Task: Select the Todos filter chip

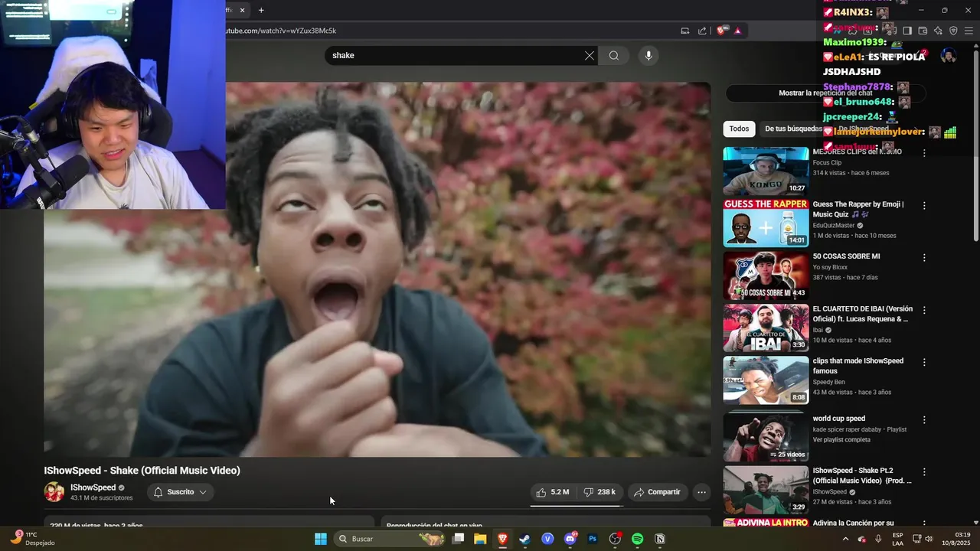Action: (739, 129)
